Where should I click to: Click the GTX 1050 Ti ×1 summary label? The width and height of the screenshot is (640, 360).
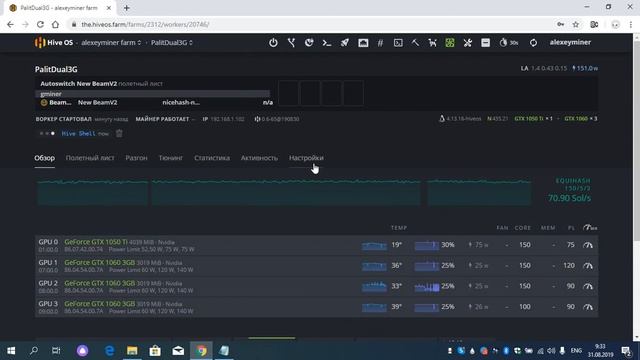coord(533,119)
